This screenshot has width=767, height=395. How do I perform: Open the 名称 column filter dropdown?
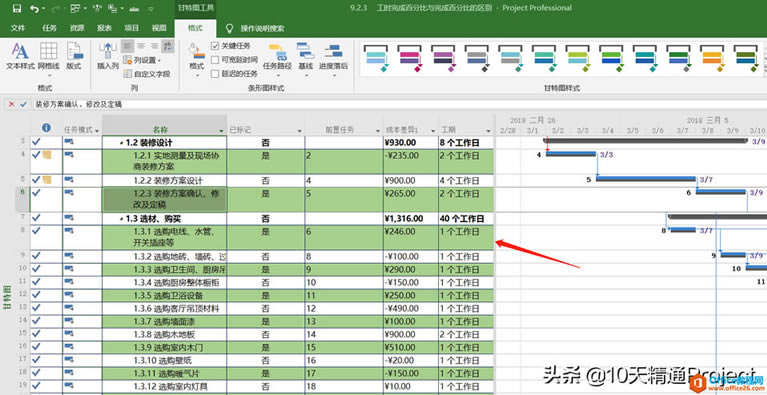pyautogui.click(x=221, y=131)
